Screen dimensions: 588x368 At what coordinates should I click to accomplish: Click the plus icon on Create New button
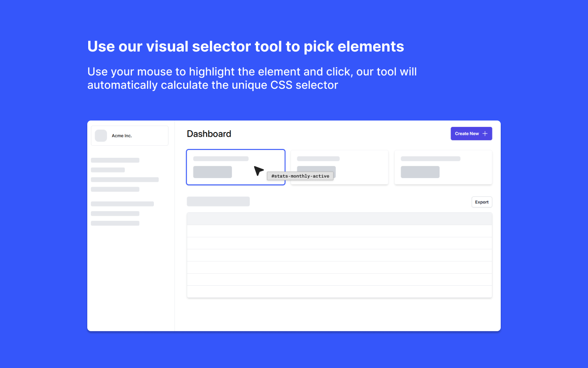pos(486,133)
